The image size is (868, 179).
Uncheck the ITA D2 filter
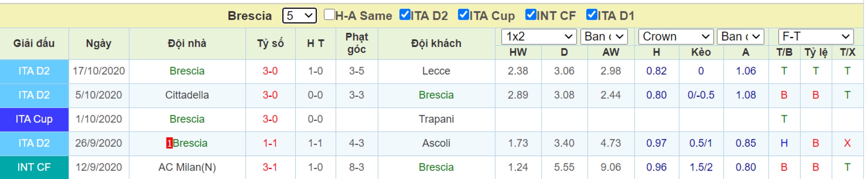point(404,15)
